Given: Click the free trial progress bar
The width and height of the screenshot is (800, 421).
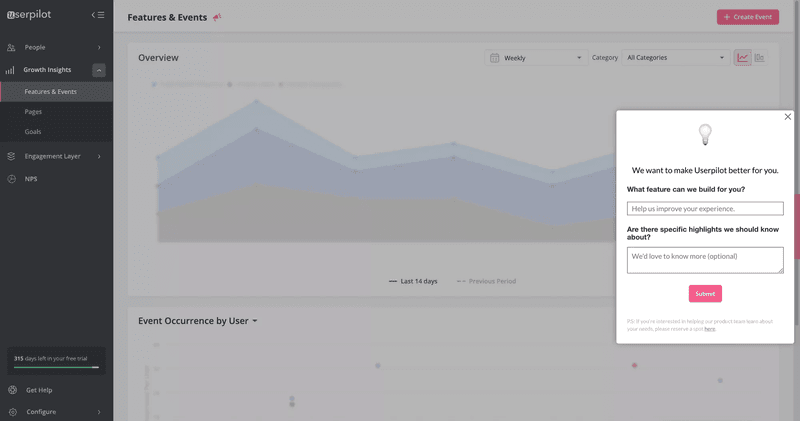Looking at the screenshot, I should [x=56, y=367].
